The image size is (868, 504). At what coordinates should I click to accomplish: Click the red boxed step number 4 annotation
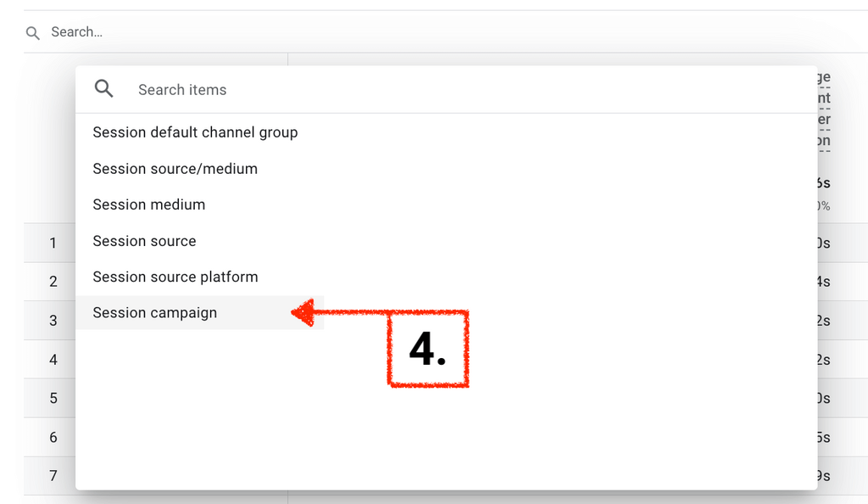click(x=428, y=349)
